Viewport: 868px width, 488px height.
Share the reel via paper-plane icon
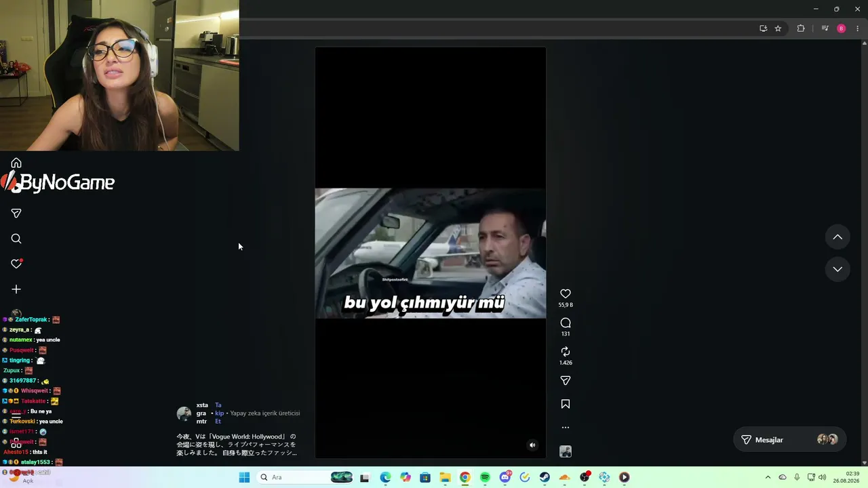tap(566, 380)
